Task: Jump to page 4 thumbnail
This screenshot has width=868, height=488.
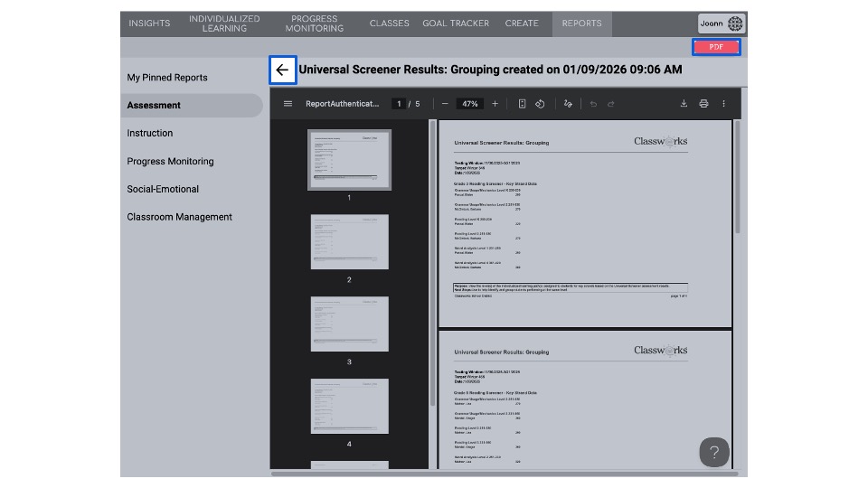Action: click(349, 406)
